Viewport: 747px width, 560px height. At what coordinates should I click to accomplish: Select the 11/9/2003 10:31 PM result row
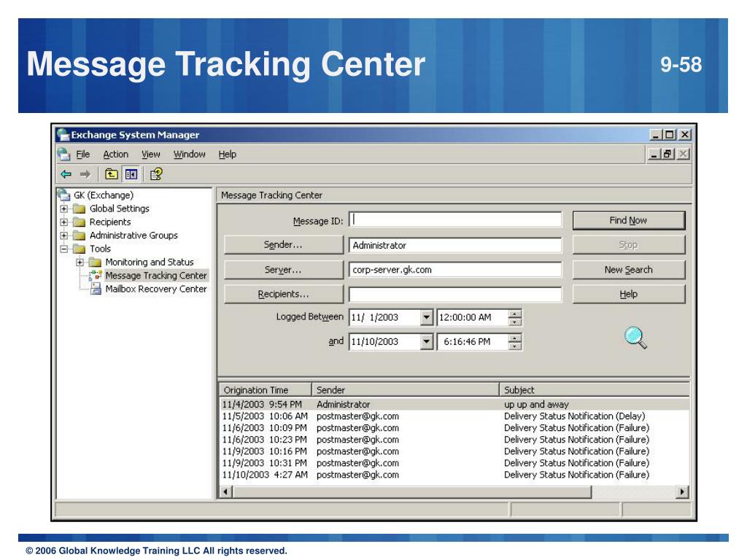click(x=454, y=463)
